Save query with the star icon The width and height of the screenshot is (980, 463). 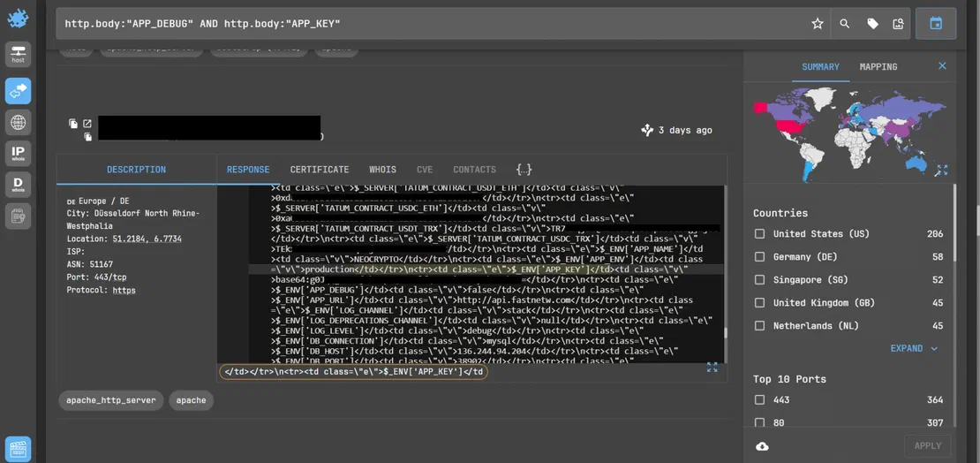[x=818, y=24]
